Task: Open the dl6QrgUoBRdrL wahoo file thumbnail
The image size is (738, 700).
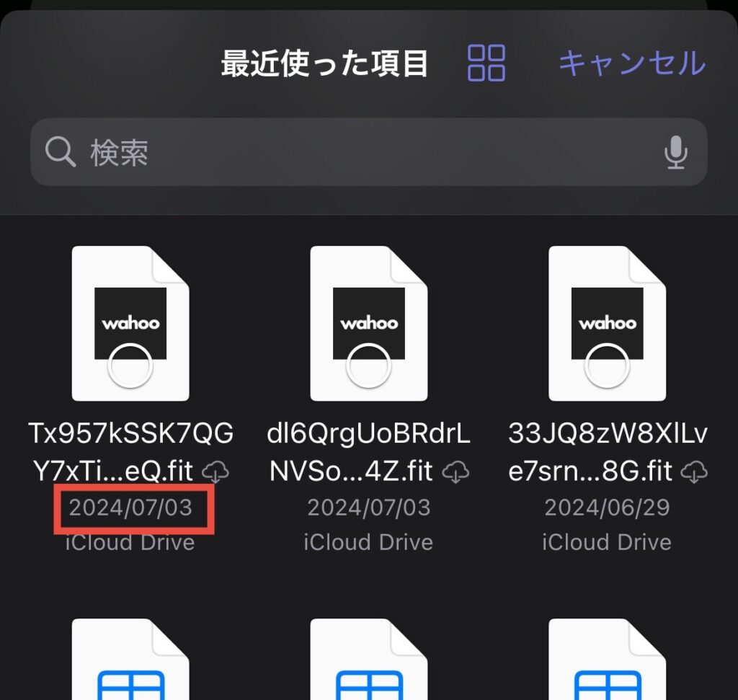Action: tap(368, 324)
